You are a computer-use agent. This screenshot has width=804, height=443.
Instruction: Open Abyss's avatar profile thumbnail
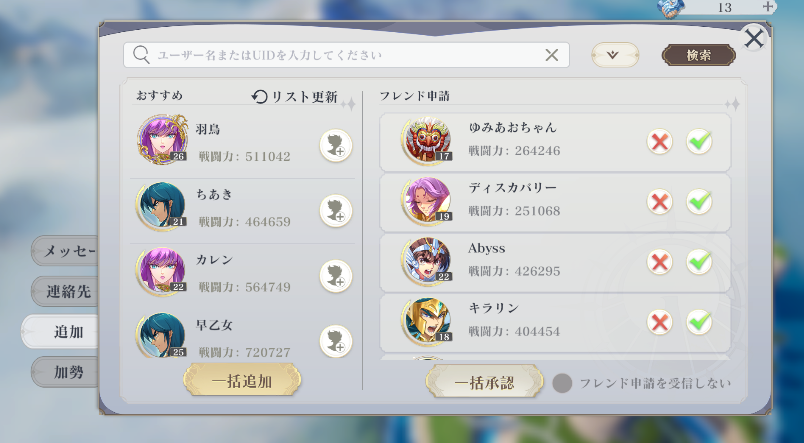click(427, 261)
